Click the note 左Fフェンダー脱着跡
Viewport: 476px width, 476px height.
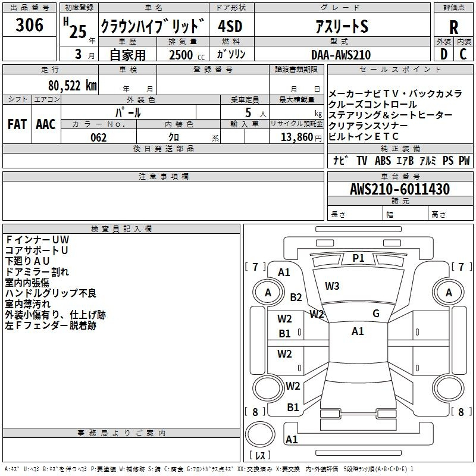pos(51,325)
